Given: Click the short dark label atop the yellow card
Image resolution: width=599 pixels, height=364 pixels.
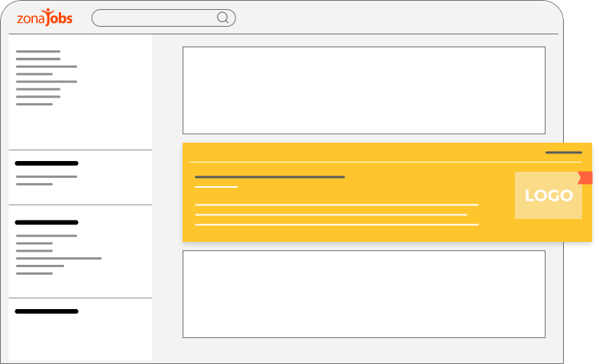Looking at the screenshot, I should [563, 153].
